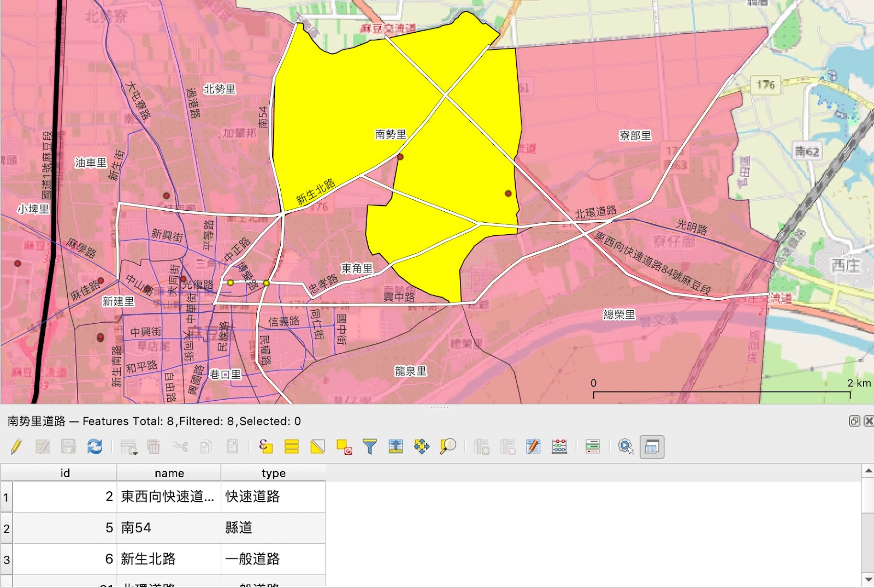Sort by the id column header
This screenshot has width=874, height=588.
[64, 473]
